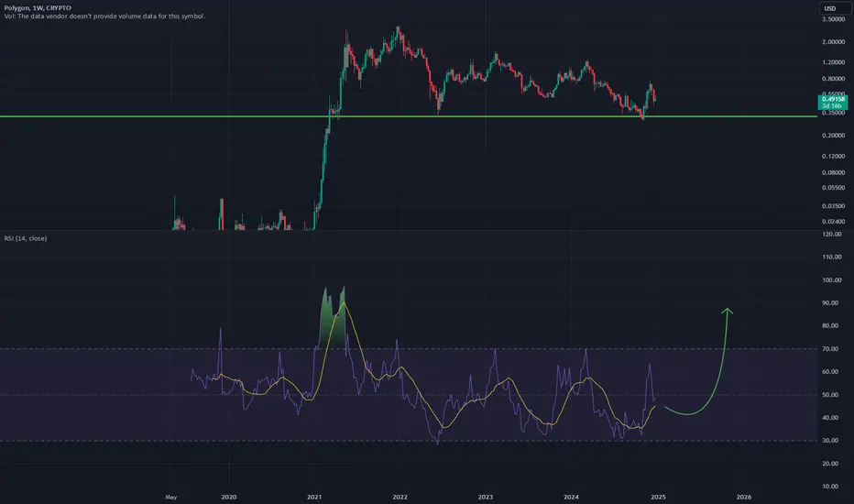Image resolution: width=854 pixels, height=504 pixels.
Task: Click the 2.00000 price axis label
Action: click(x=833, y=42)
